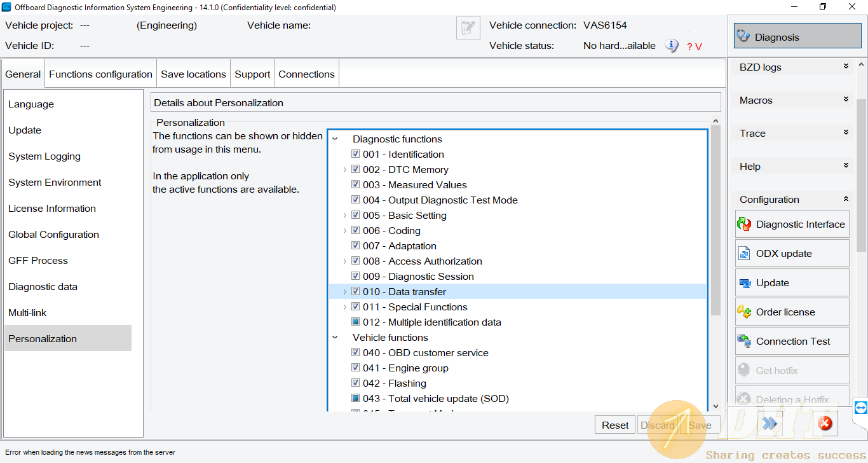Click the Order license key icon
Viewport: 868px width, 463px height.
(744, 312)
